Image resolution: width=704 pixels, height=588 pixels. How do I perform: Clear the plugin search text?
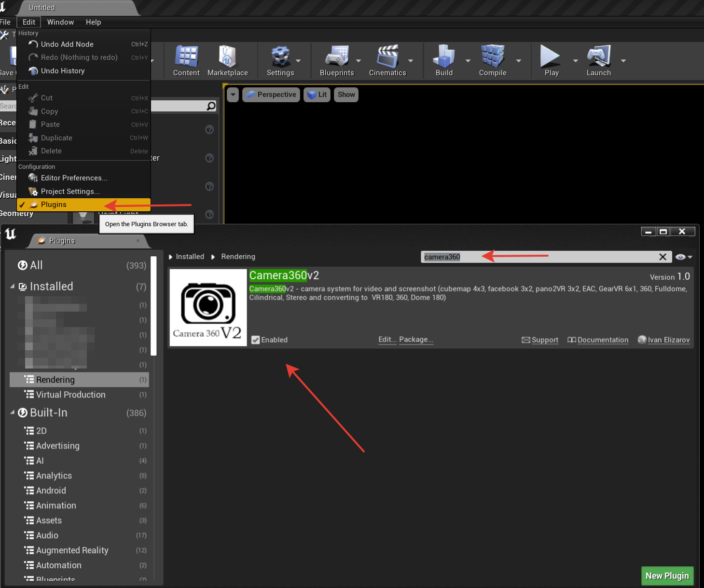[663, 257]
